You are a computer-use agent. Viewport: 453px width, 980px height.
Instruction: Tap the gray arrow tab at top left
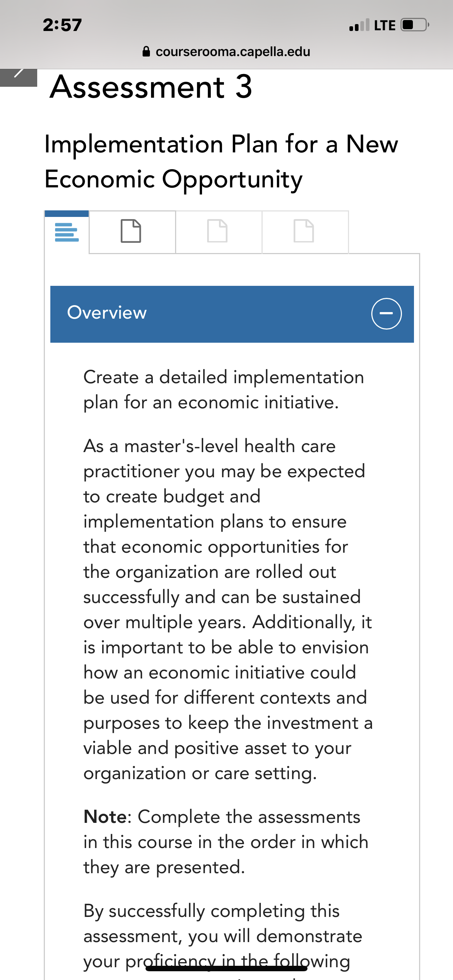pos(18,78)
